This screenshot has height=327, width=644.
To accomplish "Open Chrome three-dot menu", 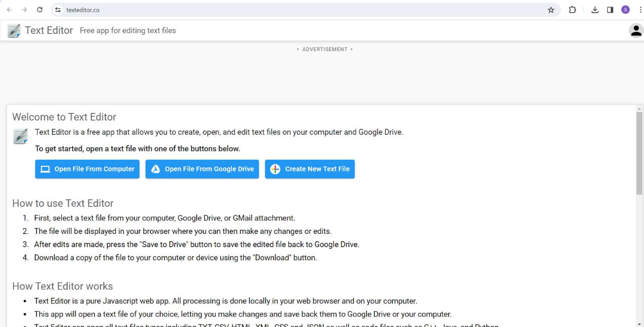I will point(640,10).
